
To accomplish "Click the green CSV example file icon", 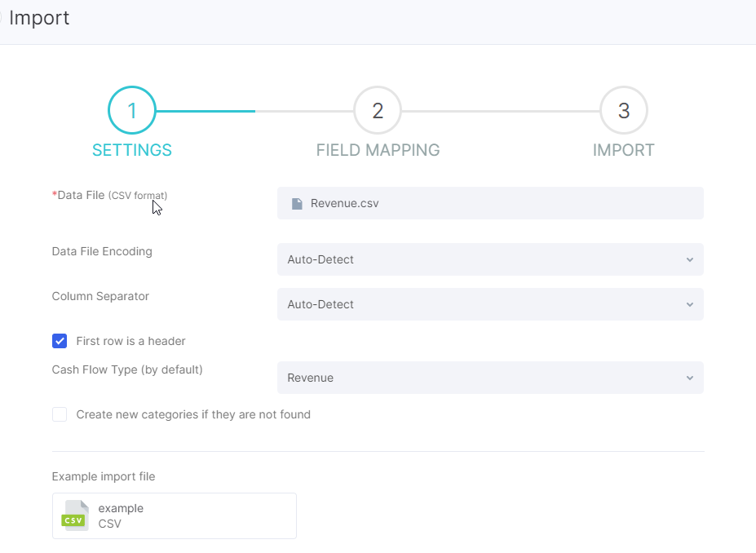I will (74, 515).
